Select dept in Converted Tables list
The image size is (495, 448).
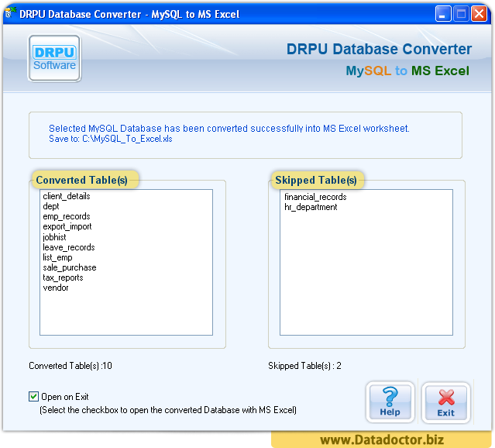(51, 206)
